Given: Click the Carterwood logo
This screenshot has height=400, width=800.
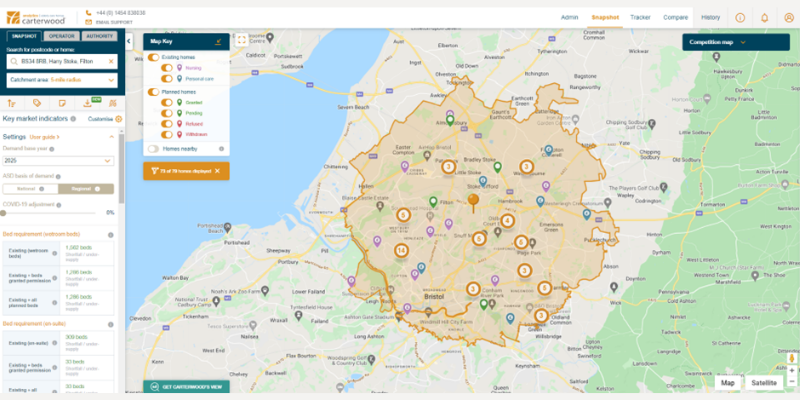Looking at the screenshot, I should tap(36, 18).
